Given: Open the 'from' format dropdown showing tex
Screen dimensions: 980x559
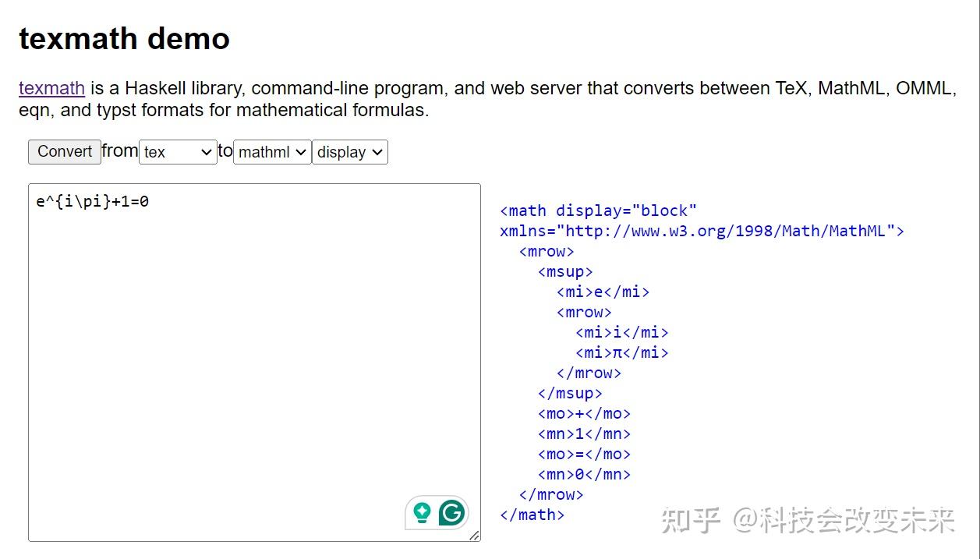Looking at the screenshot, I should tap(178, 152).
